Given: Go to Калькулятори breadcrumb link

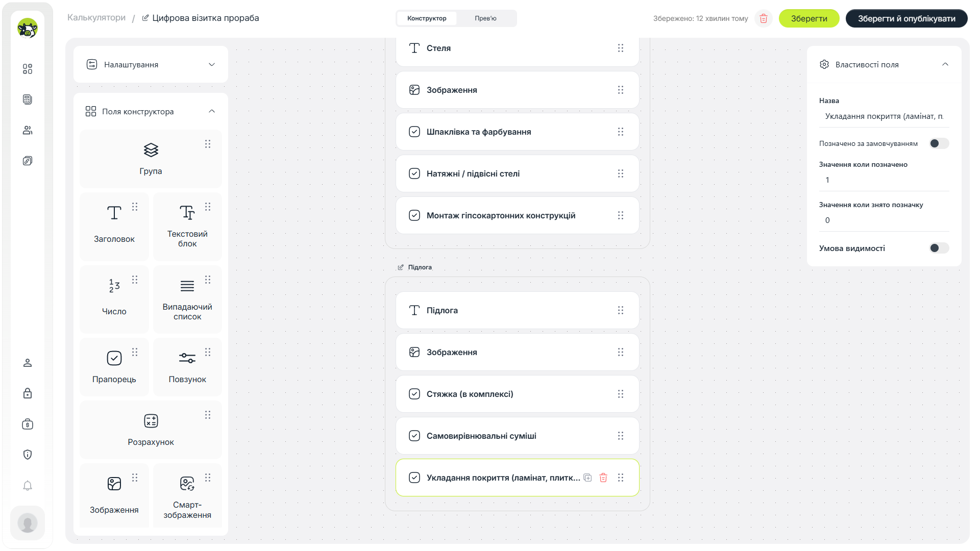Looking at the screenshot, I should (96, 18).
